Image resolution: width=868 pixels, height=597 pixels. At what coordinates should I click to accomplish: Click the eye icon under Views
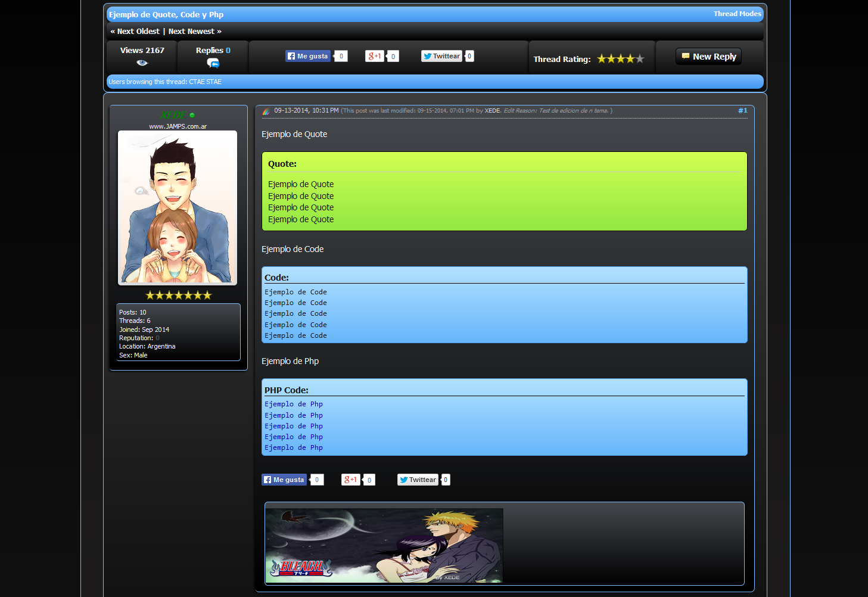tap(142, 63)
